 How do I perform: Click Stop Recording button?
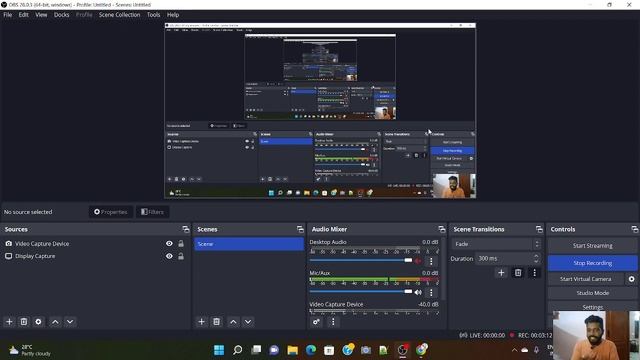point(592,263)
